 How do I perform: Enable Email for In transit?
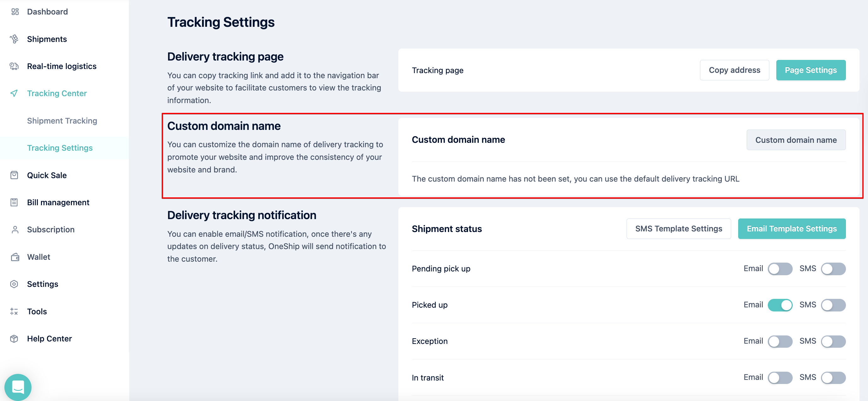(780, 377)
